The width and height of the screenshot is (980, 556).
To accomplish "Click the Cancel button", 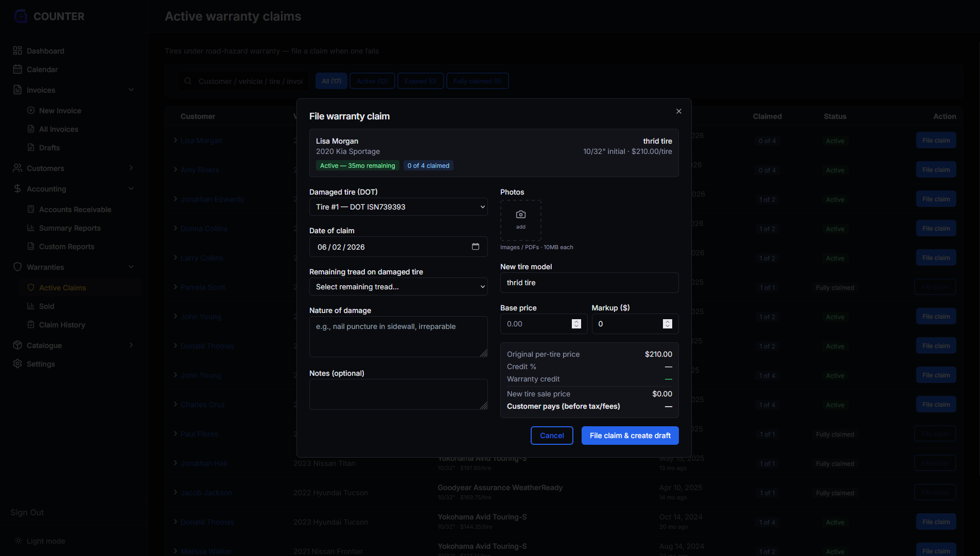I will pos(552,436).
